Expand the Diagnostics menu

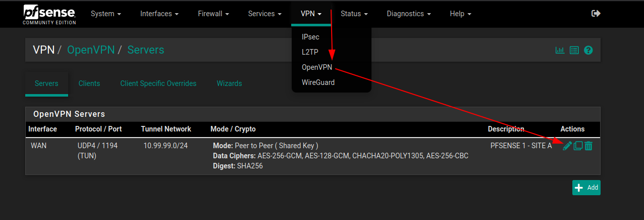(409, 14)
